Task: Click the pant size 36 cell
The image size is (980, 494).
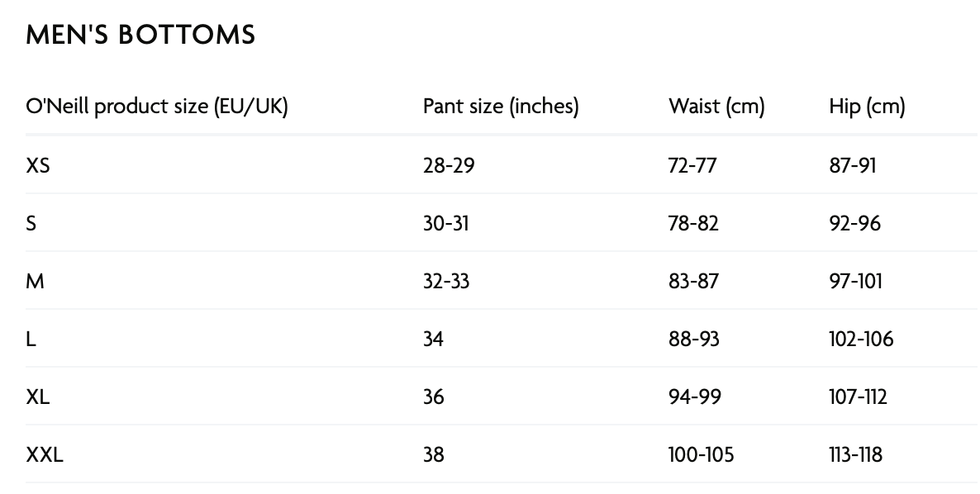Action: pos(433,397)
